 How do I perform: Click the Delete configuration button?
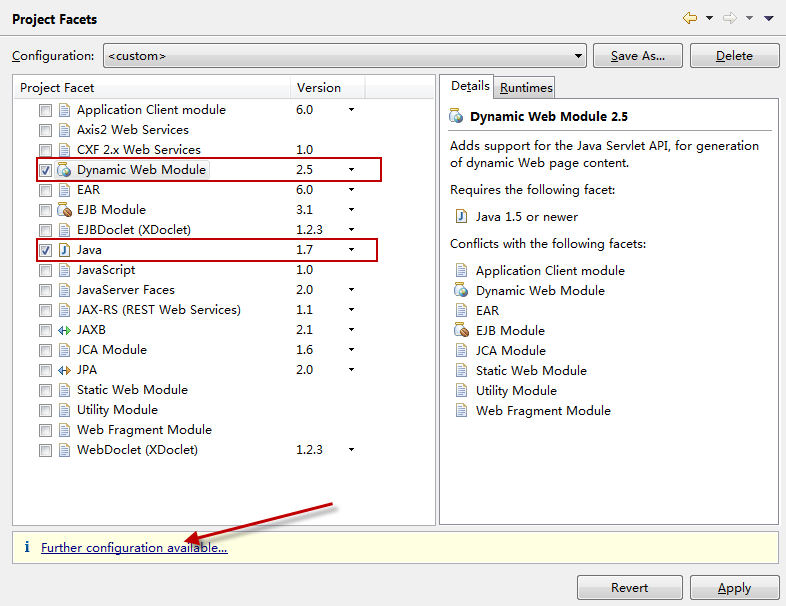[x=734, y=56]
